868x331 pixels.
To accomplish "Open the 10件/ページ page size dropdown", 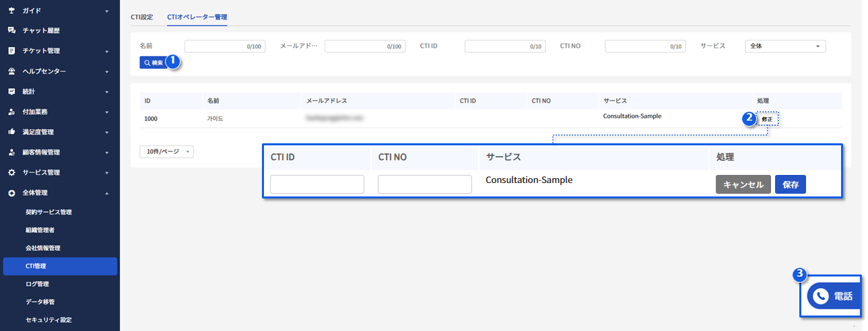I will [166, 152].
